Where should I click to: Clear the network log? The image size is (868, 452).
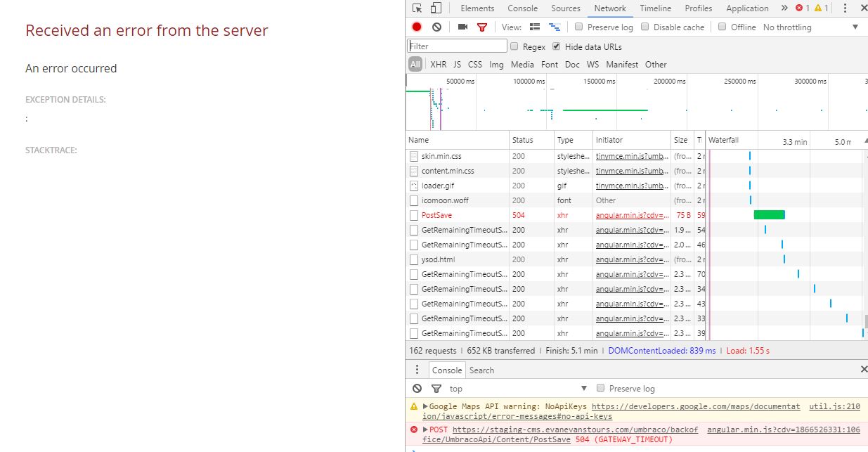coord(436,27)
